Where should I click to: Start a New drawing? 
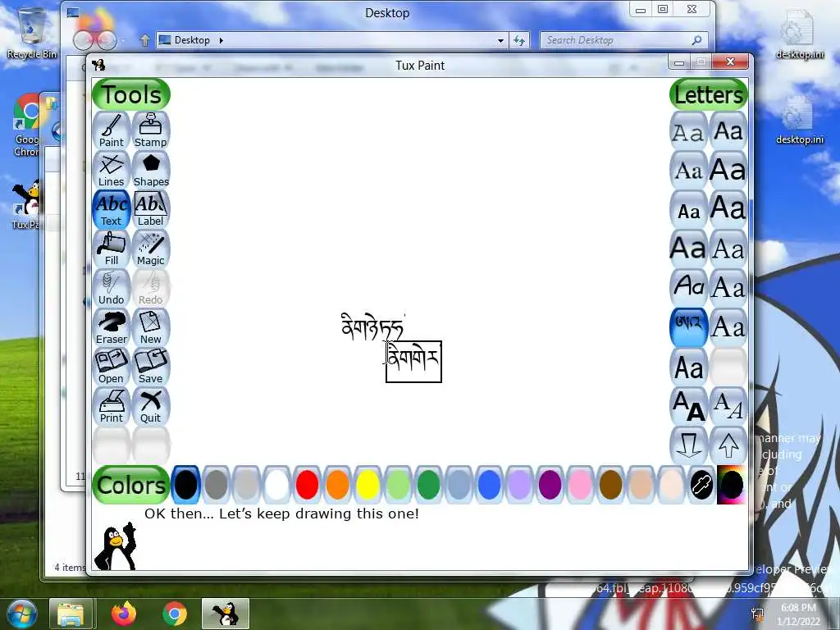click(151, 327)
